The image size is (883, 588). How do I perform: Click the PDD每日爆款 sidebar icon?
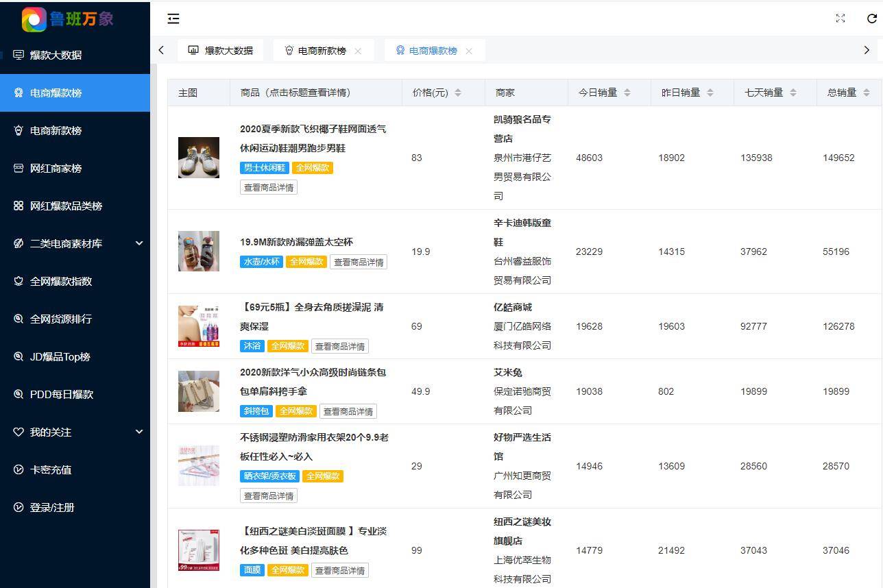coord(19,394)
